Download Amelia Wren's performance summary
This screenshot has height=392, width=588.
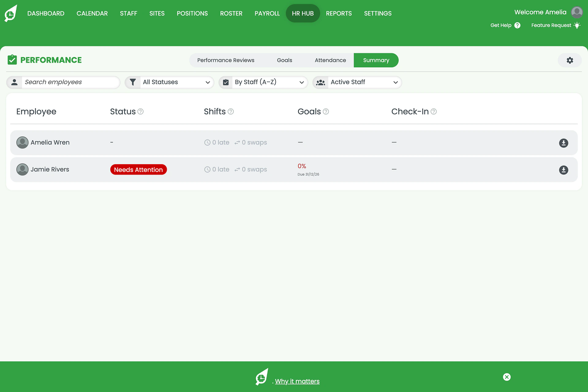pos(563,143)
